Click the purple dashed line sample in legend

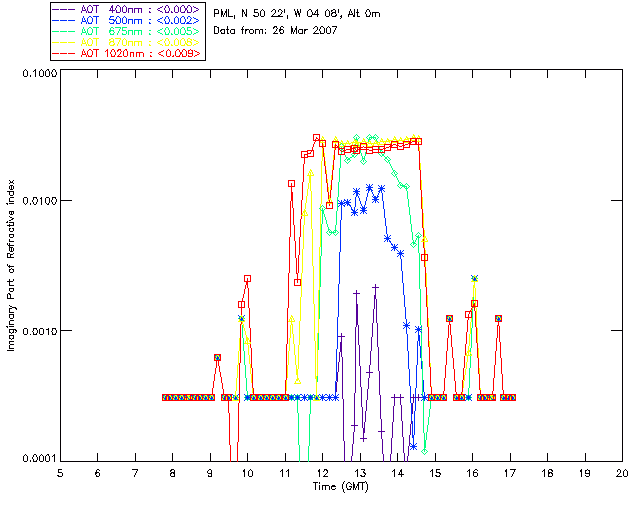click(x=64, y=10)
